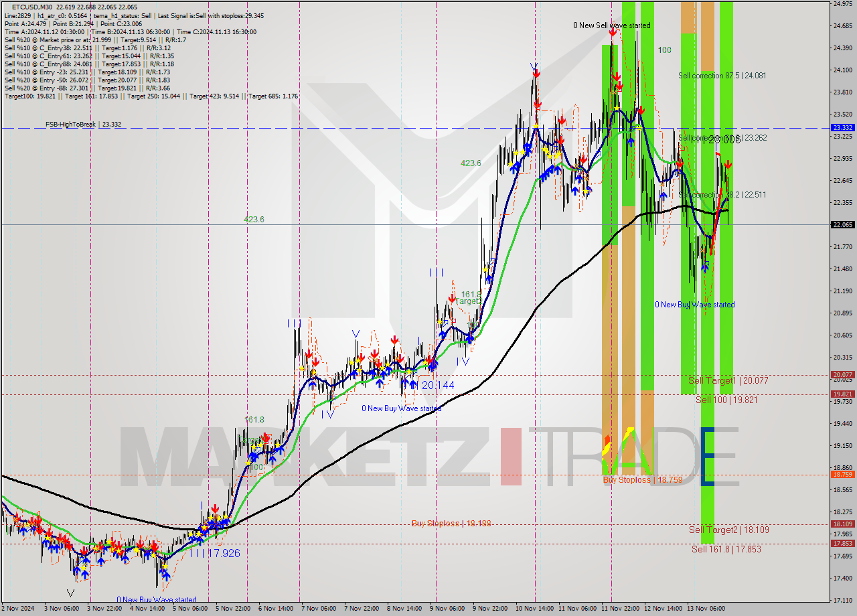Click the 161.8 label near 19.4

pos(254,420)
